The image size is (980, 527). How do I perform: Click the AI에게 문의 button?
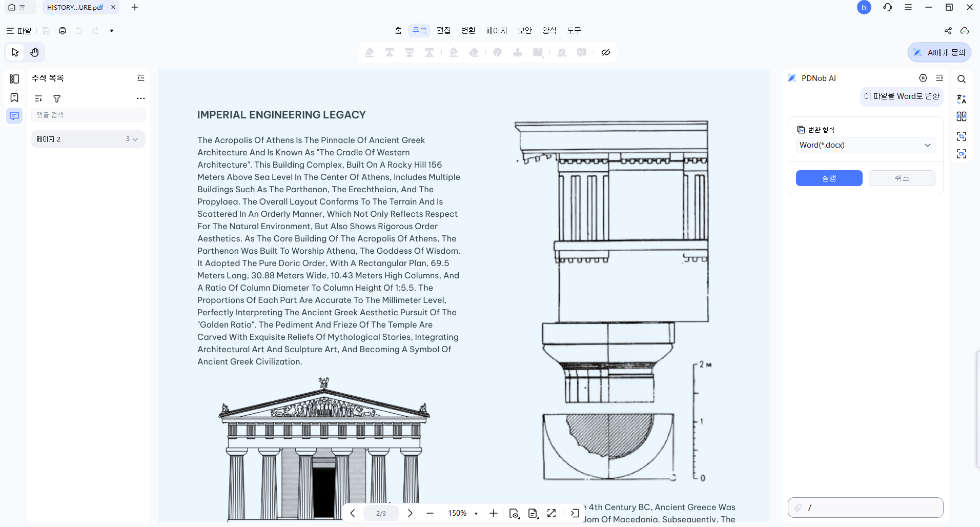940,52
